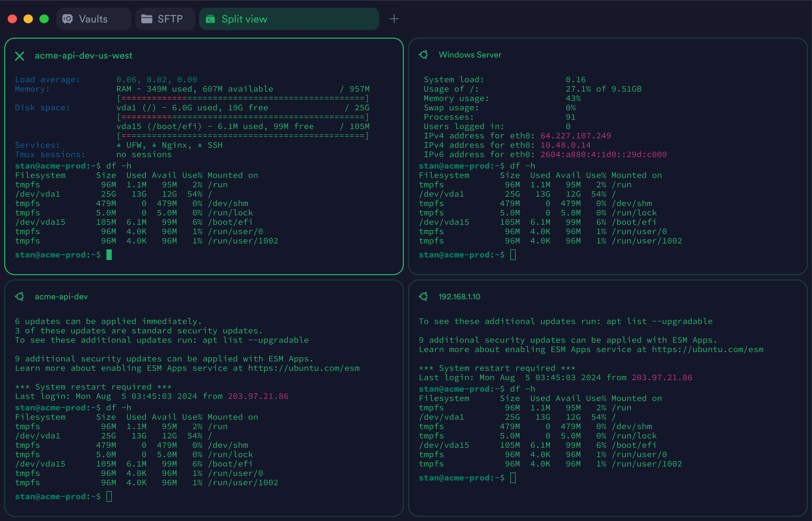Click Ubuntu icon in Windows Server pane
812x521 pixels.
pos(423,55)
